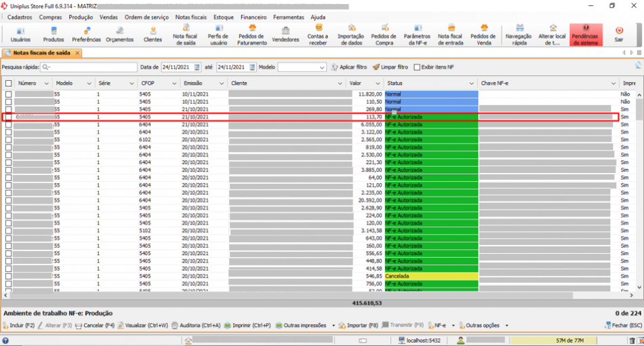
Task: Open the Usuários toolbar icon
Action: tap(20, 35)
